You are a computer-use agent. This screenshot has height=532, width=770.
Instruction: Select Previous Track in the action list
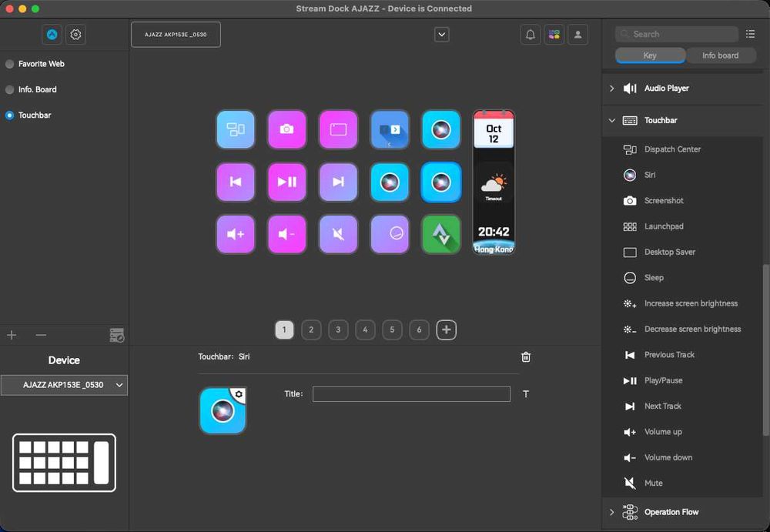(x=682, y=355)
